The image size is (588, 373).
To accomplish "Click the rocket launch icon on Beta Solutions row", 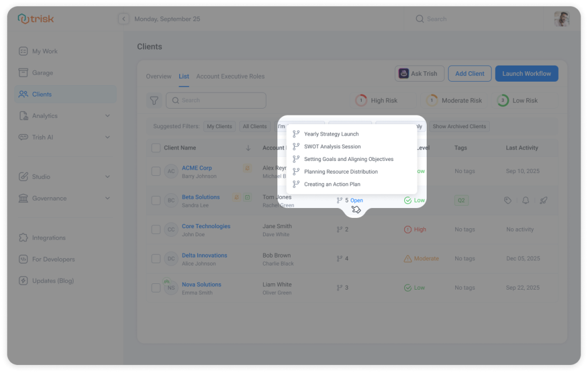I will [x=544, y=200].
